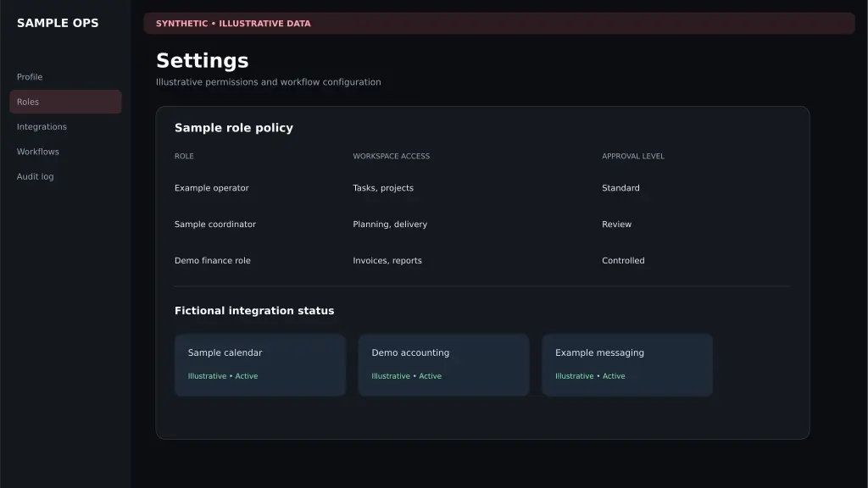
Task: Open the Demo accounting integration card
Action: tap(443, 364)
